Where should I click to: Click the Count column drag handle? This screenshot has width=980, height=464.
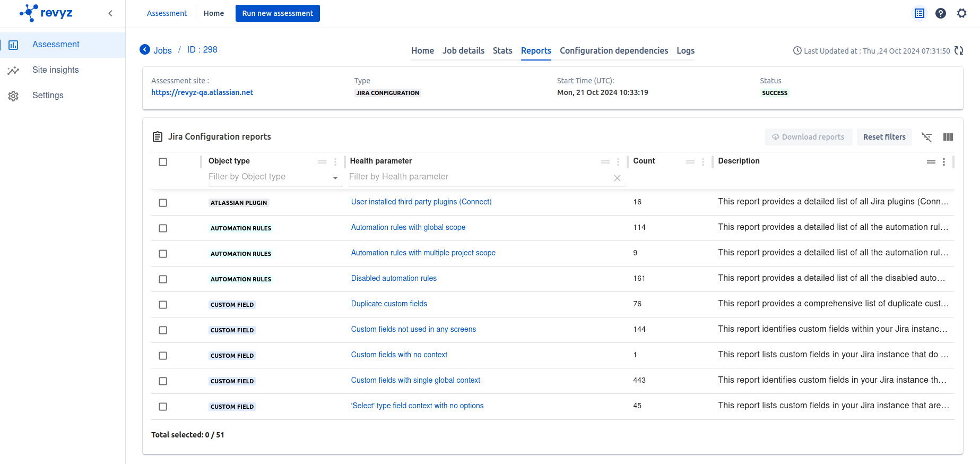coord(690,162)
